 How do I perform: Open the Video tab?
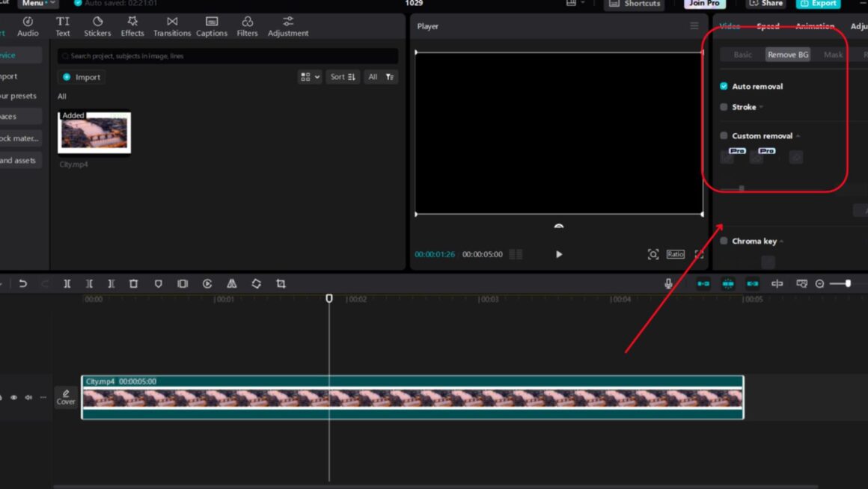(x=730, y=26)
